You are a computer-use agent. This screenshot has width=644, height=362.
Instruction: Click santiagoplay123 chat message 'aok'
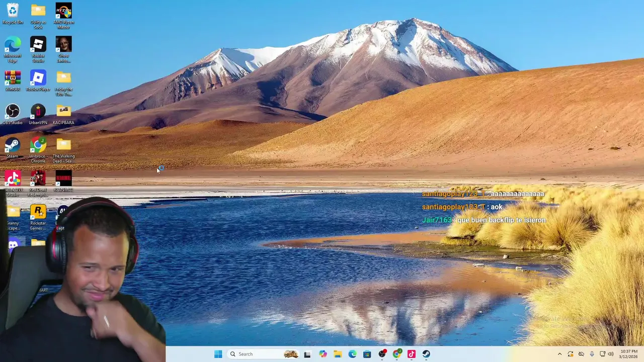(x=497, y=207)
